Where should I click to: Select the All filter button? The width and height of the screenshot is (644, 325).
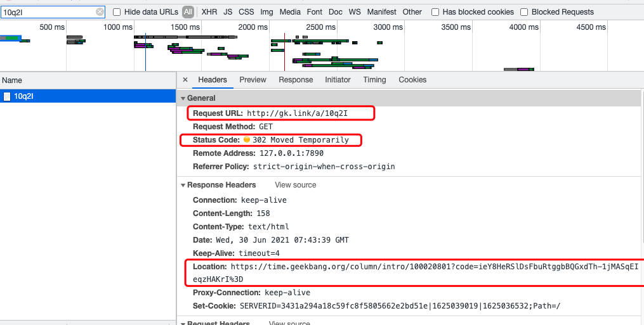pyautogui.click(x=188, y=12)
